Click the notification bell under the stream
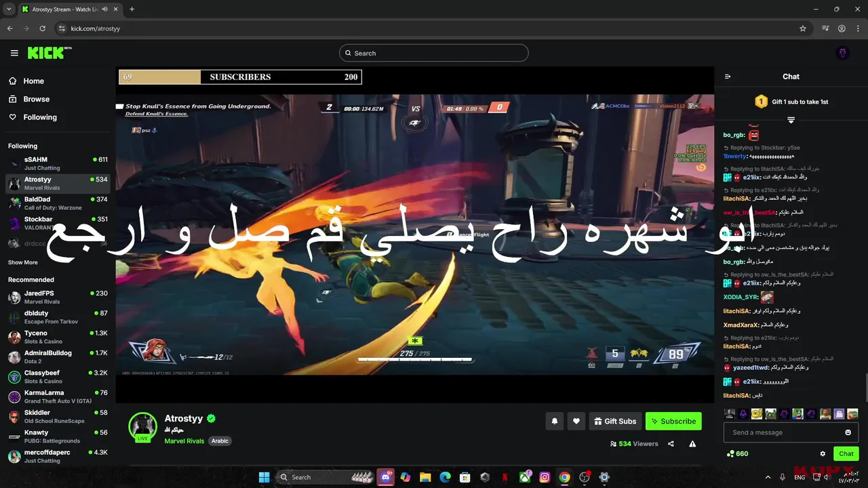868x488 pixels. pyautogui.click(x=554, y=421)
